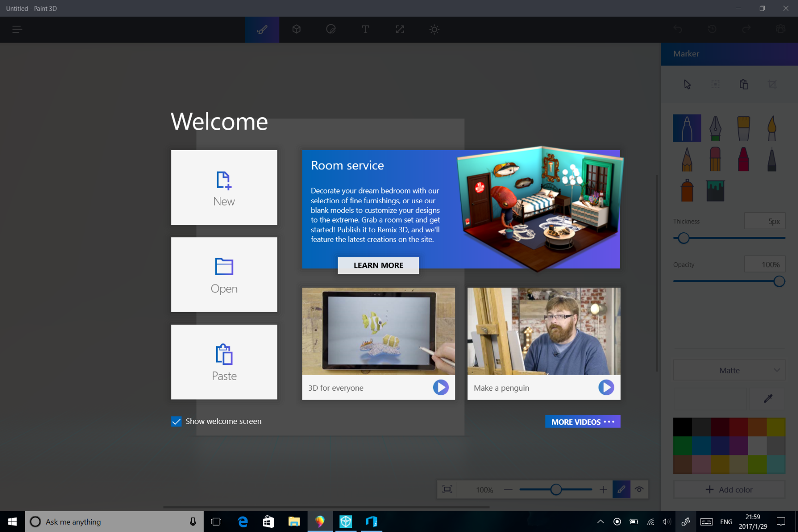The image size is (798, 532).
Task: Click the Magic select tool icon
Action: pyautogui.click(x=715, y=85)
